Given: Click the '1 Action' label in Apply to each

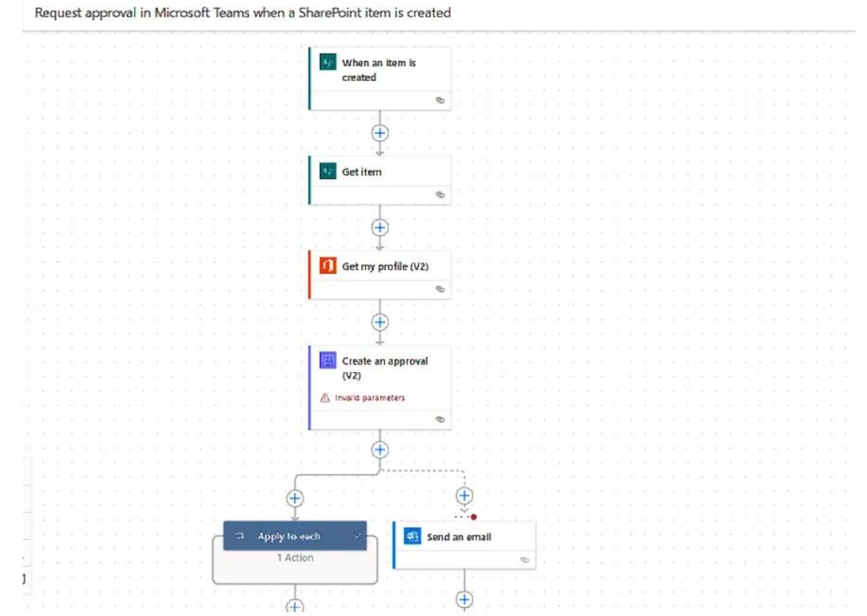Looking at the screenshot, I should coord(295,558).
